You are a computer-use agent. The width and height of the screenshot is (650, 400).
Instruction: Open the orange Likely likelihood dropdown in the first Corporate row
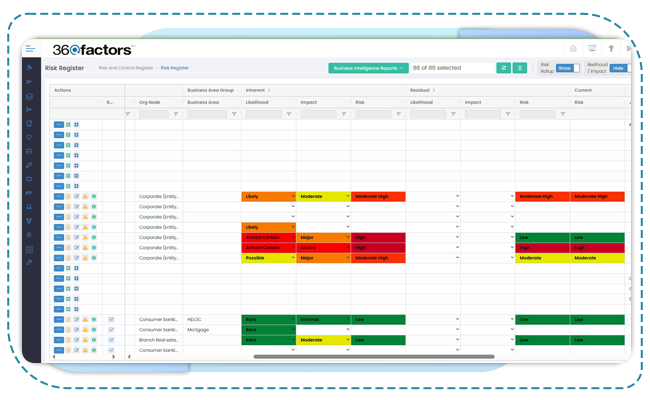tap(268, 197)
